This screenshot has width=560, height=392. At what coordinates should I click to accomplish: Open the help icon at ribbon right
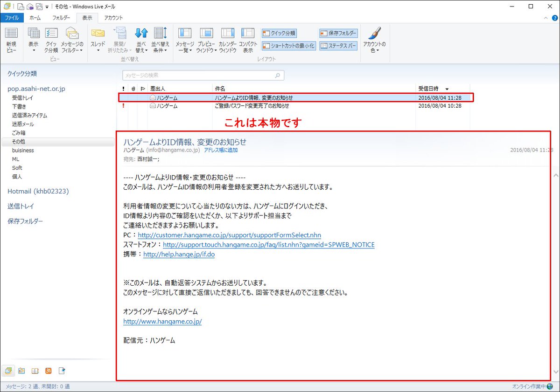[x=554, y=18]
